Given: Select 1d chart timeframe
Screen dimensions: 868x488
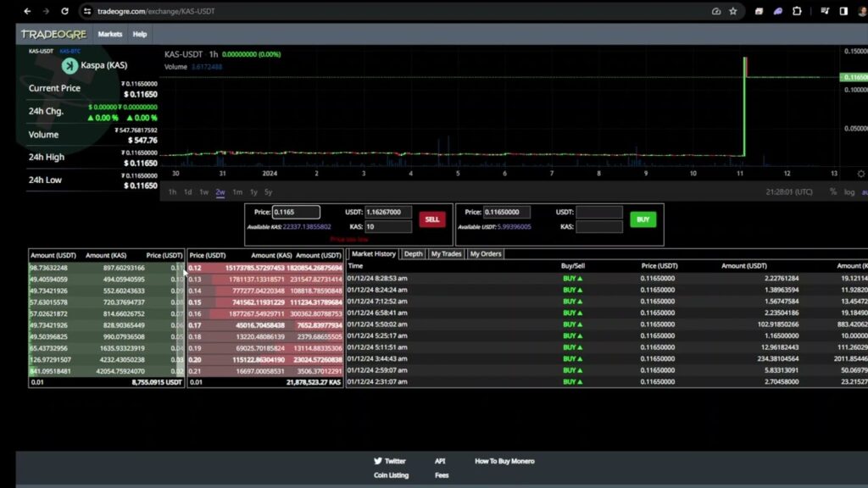Looking at the screenshot, I should pos(187,192).
